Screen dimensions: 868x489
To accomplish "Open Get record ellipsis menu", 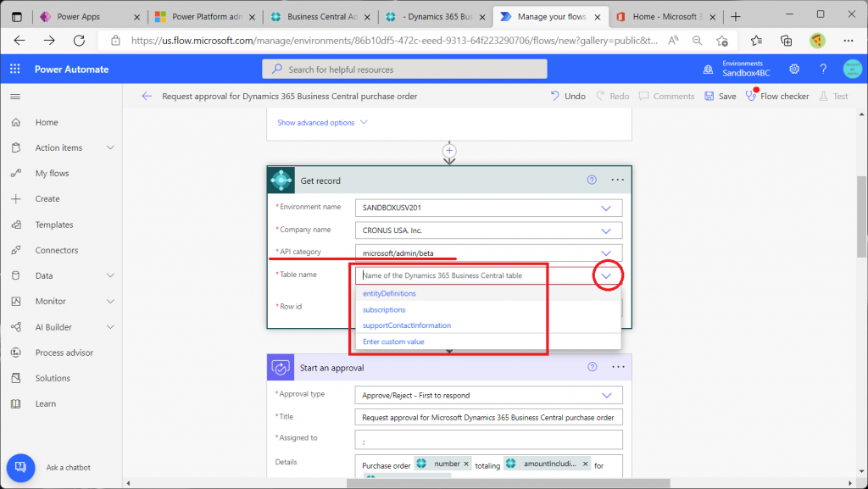I will [x=618, y=180].
